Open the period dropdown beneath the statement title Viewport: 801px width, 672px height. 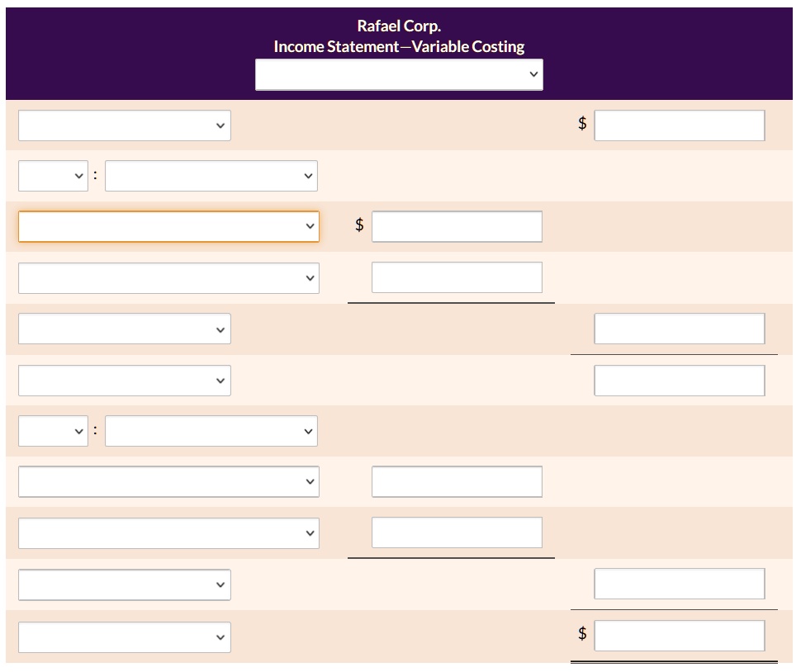399,75
